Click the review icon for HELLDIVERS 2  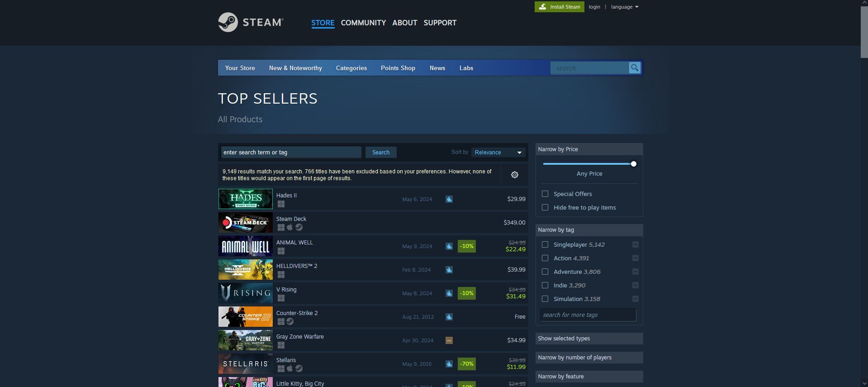point(449,270)
